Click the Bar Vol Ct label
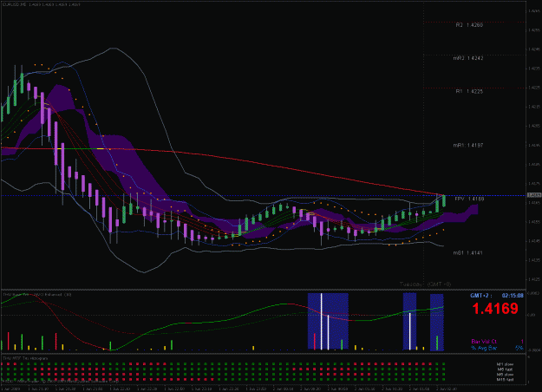 pos(484,342)
